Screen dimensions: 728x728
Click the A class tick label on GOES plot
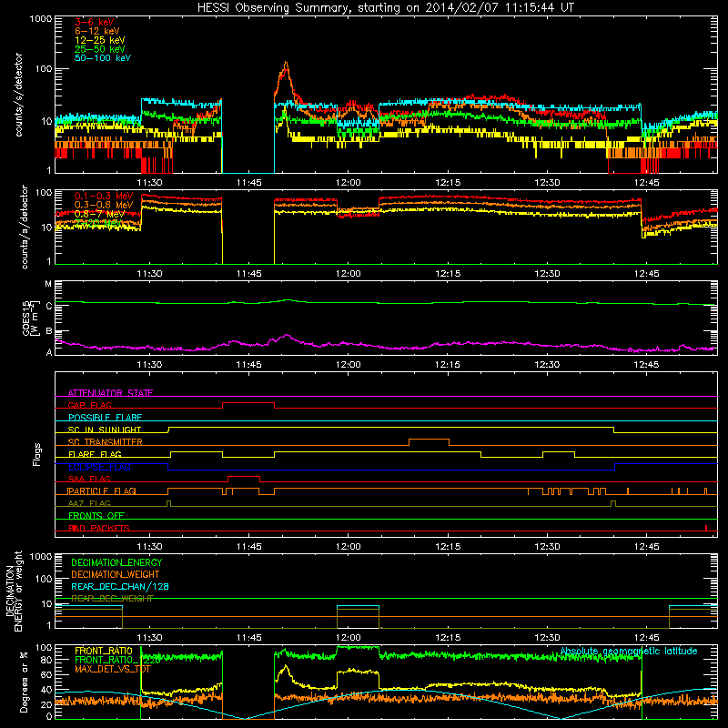coord(49,352)
